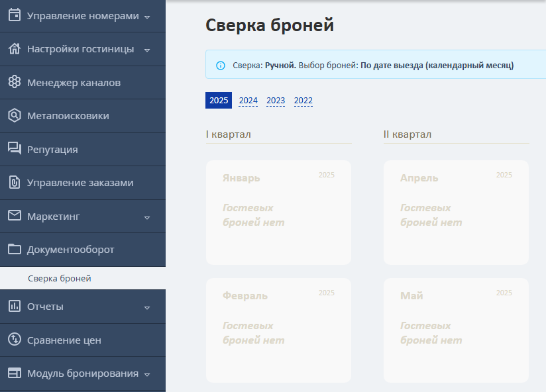Switch to year 2022

pos(303,100)
